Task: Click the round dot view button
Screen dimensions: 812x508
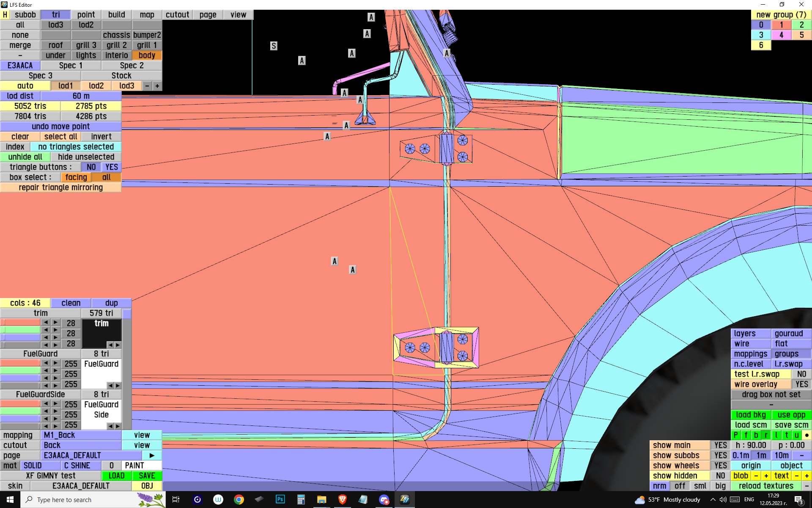Action: tap(807, 435)
